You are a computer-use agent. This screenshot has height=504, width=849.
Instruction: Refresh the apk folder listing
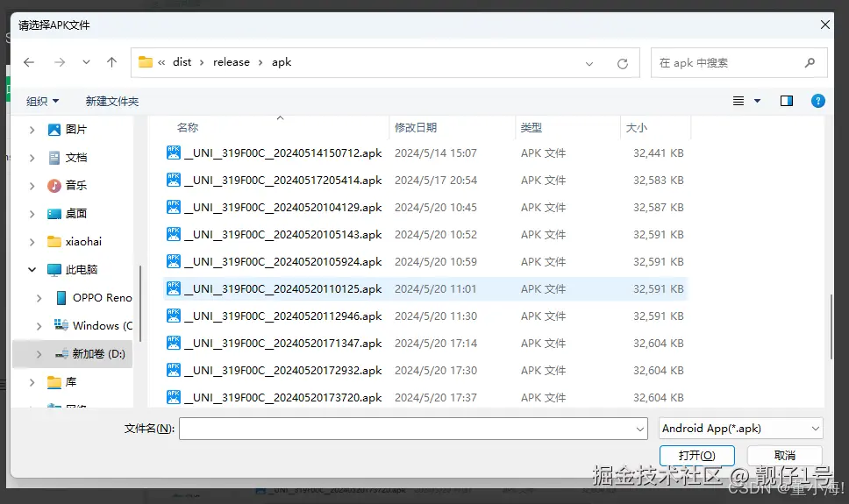[x=623, y=63]
